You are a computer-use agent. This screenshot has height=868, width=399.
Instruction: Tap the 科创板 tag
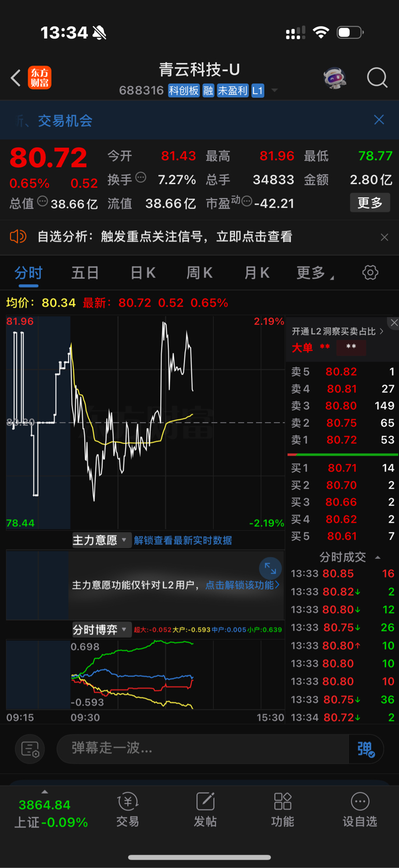tap(184, 90)
